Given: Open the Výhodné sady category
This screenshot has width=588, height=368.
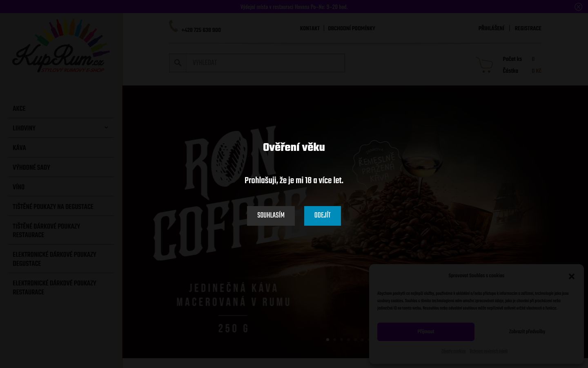Looking at the screenshot, I should [31, 168].
